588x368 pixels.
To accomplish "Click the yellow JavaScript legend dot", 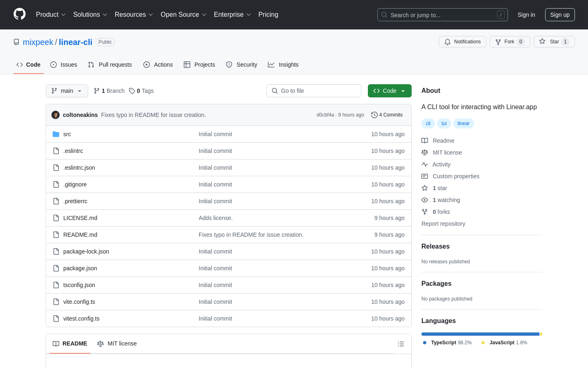I will coord(483,343).
